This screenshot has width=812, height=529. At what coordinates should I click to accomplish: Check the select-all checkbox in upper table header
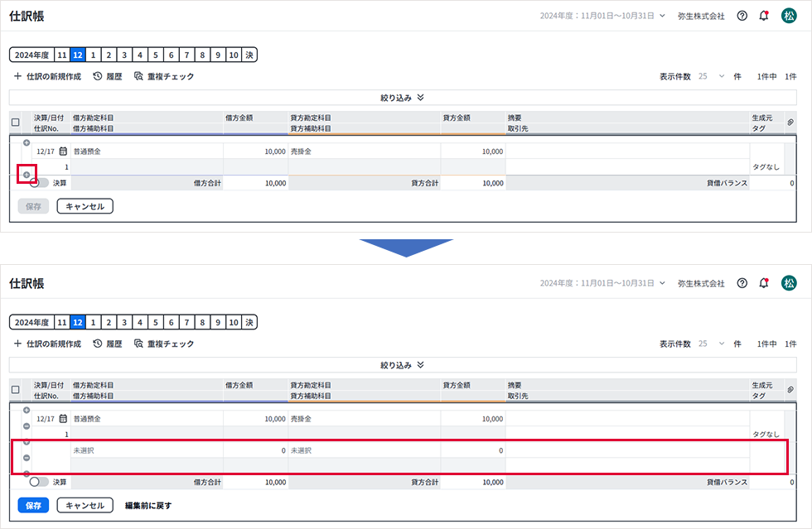pos(16,123)
